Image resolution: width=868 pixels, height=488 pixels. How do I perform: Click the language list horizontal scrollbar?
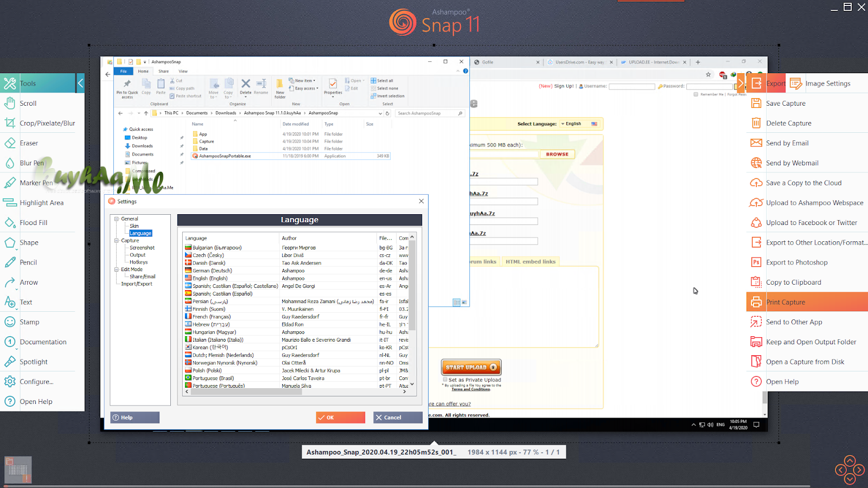click(x=245, y=391)
